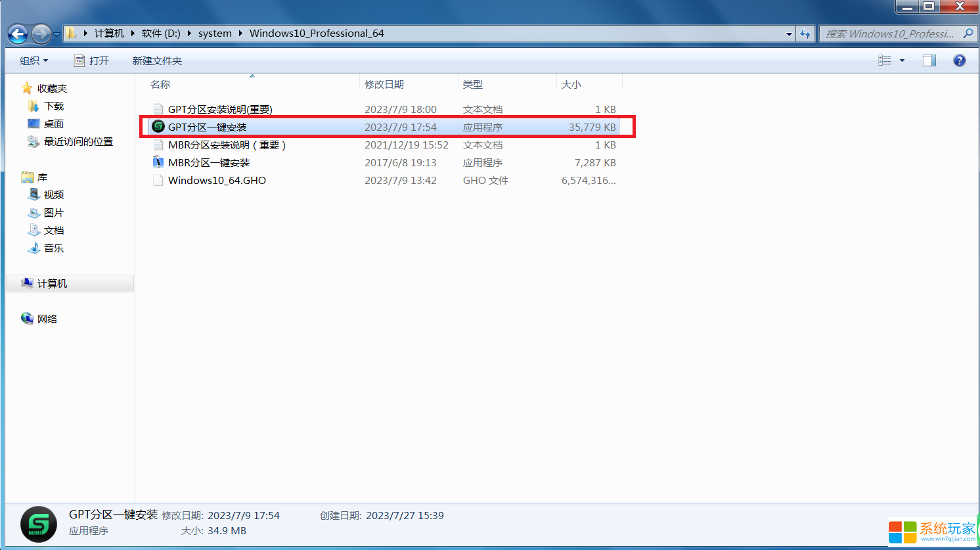Click the search Windows10_Professional_64 input box
The image size is (980, 550).
[890, 34]
